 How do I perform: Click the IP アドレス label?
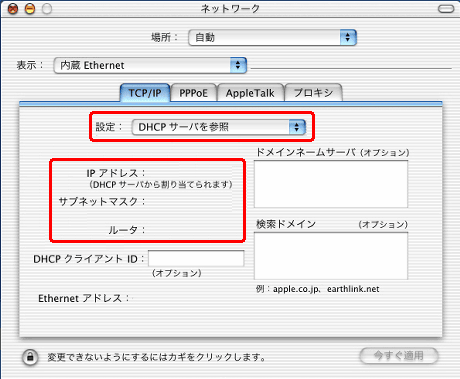point(116,173)
